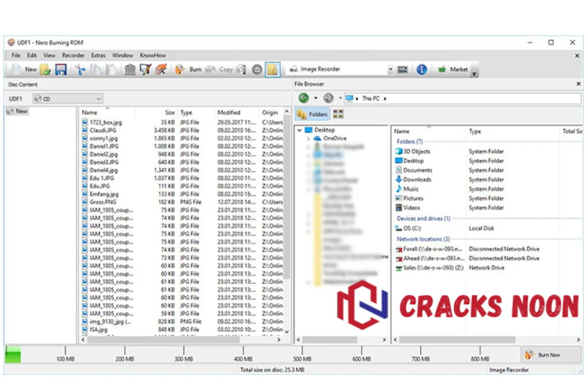This screenshot has width=588, height=378.
Task: Select file 1723_box.jpg in the list
Action: click(x=105, y=122)
